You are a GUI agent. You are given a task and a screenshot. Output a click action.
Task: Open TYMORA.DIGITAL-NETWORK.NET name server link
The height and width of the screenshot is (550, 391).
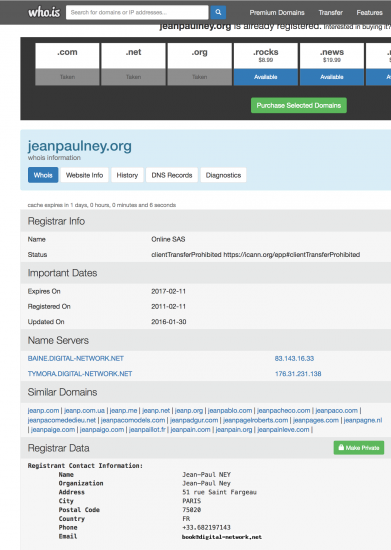coord(80,374)
